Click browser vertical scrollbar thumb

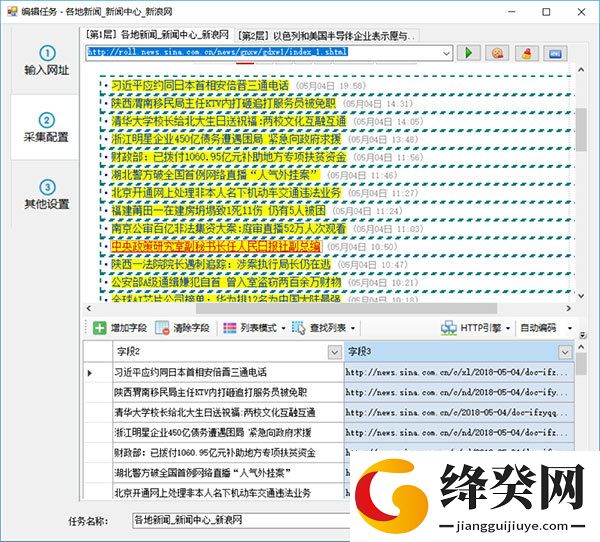(x=581, y=129)
